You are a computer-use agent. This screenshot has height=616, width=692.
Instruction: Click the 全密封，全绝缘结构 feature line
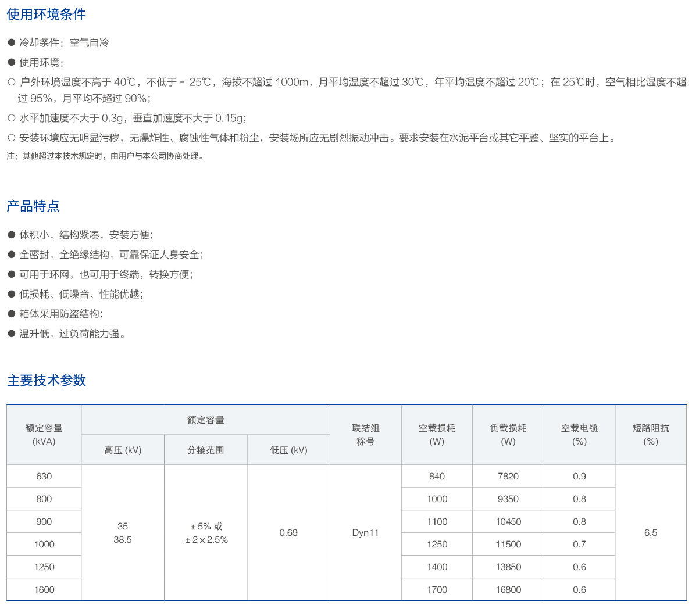click(110, 255)
